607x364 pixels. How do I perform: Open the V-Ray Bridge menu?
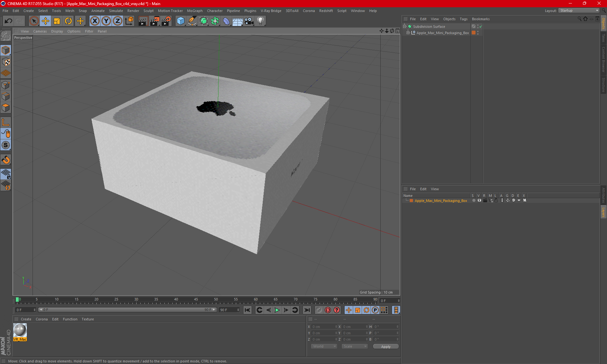tap(271, 11)
